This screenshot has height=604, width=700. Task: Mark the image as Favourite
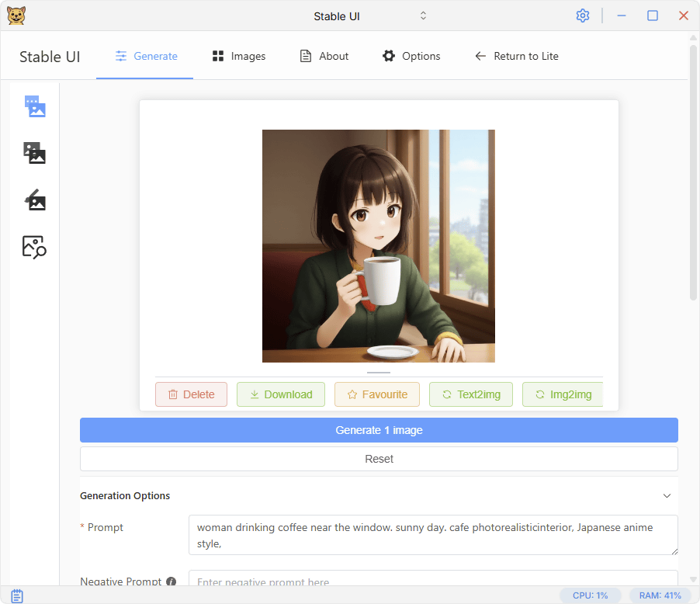[376, 394]
